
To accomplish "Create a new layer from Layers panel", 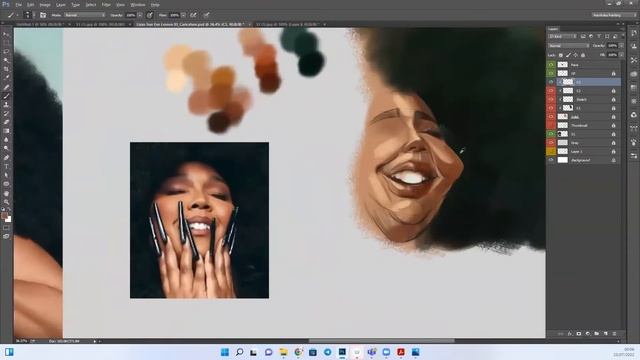I will (x=606, y=333).
